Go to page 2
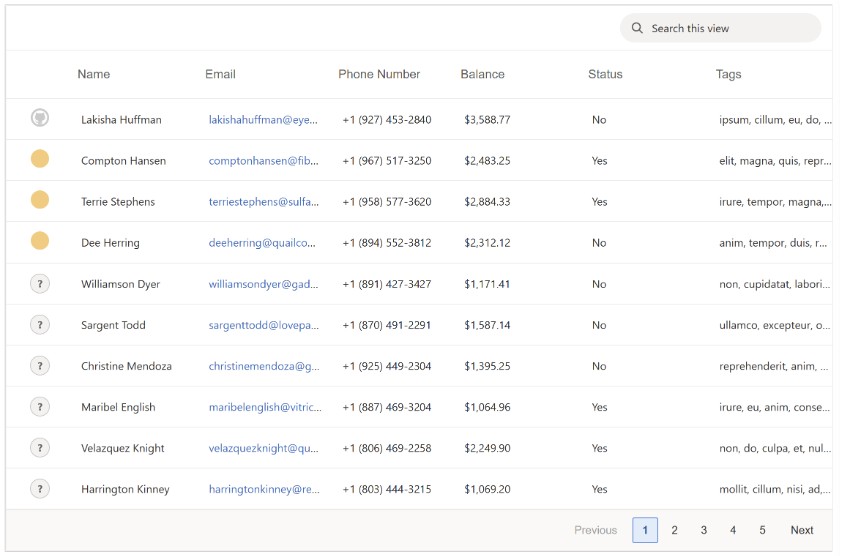The height and width of the screenshot is (556, 850). (x=674, y=530)
